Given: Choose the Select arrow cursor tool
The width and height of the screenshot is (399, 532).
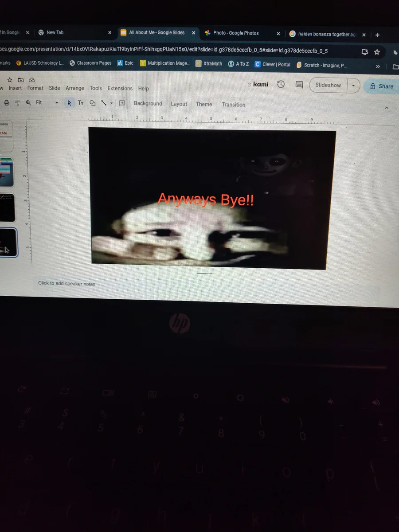Looking at the screenshot, I should pyautogui.click(x=69, y=103).
